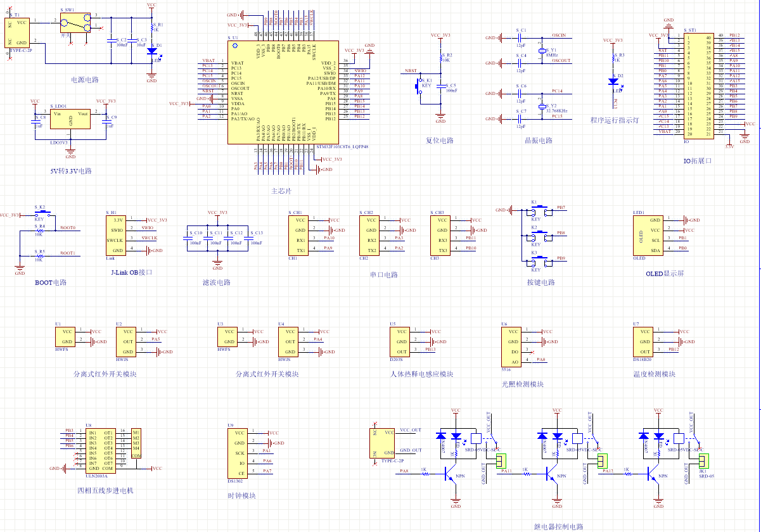Click the 8MHz crystal Y1
The image size is (761, 532).
[542, 51]
